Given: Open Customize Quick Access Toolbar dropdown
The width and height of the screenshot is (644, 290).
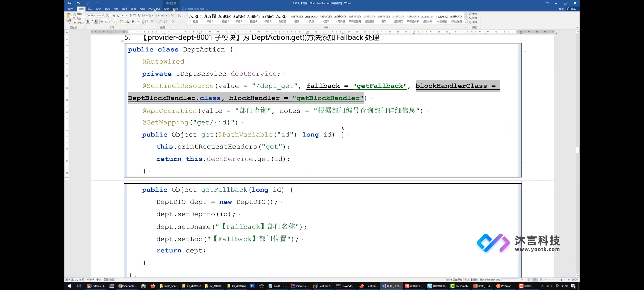Looking at the screenshot, I should tap(97, 3).
